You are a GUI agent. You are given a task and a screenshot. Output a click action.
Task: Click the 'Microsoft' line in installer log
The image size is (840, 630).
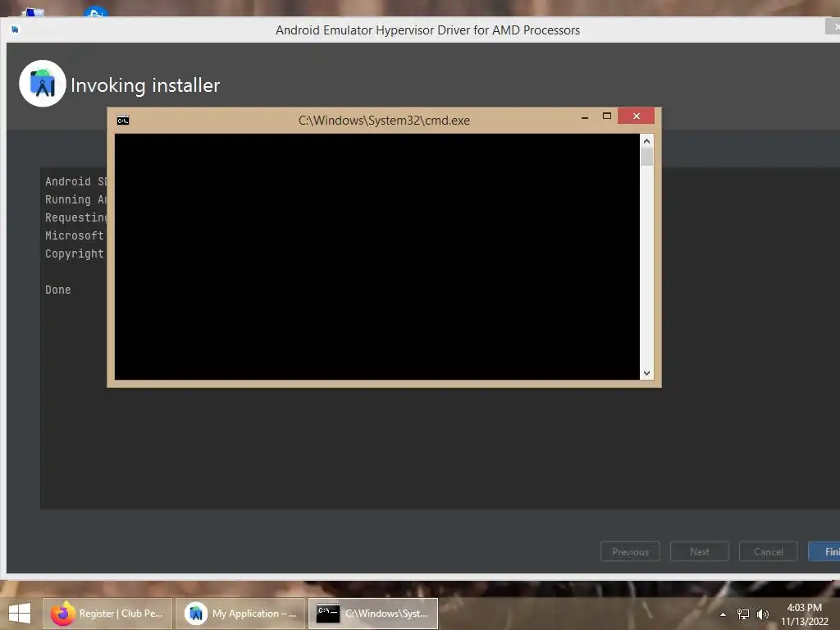[x=75, y=235]
